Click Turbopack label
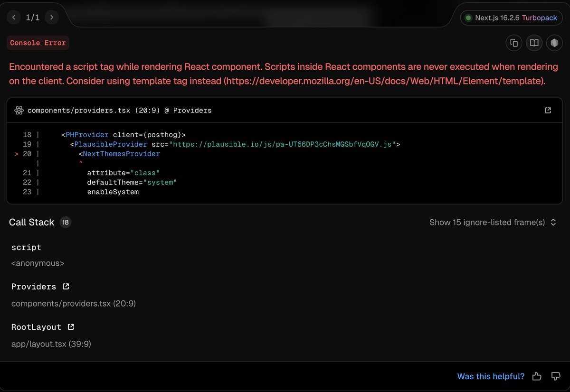 pos(540,18)
